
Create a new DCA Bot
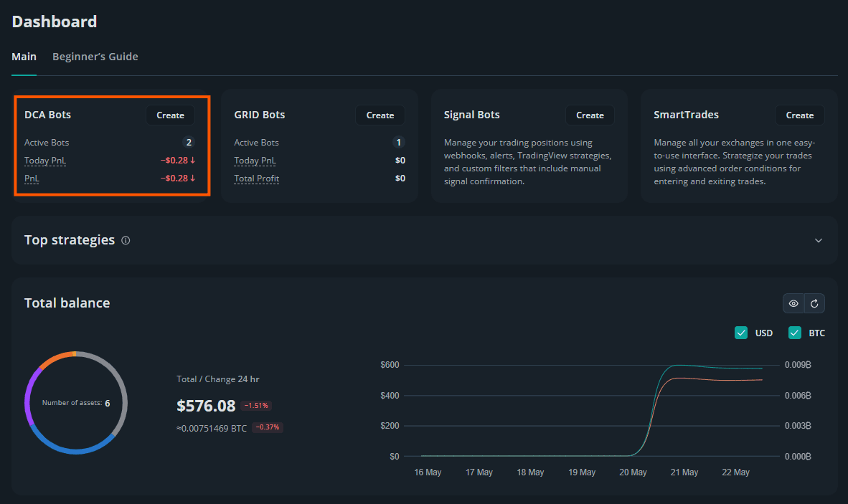coord(170,115)
